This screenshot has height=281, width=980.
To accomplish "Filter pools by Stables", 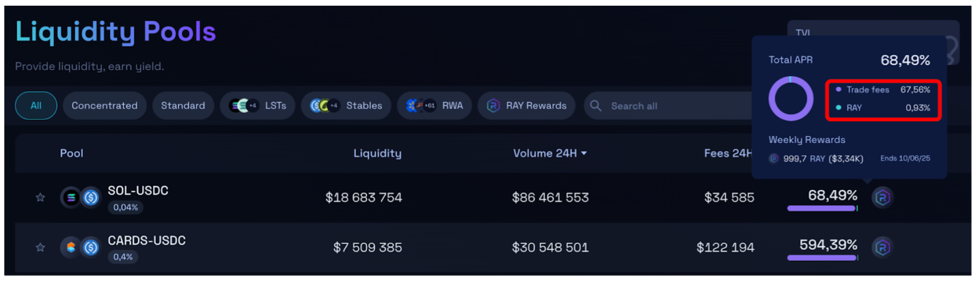I will [346, 106].
